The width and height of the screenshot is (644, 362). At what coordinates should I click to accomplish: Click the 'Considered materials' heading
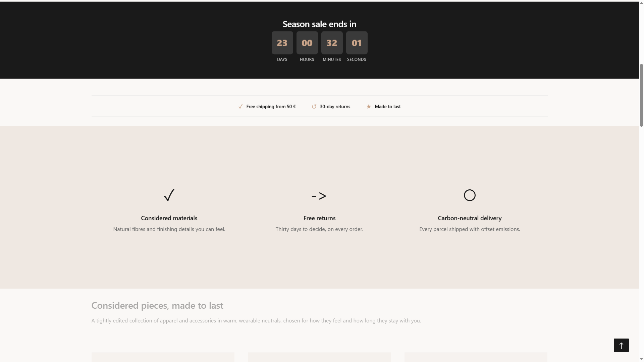(x=169, y=218)
